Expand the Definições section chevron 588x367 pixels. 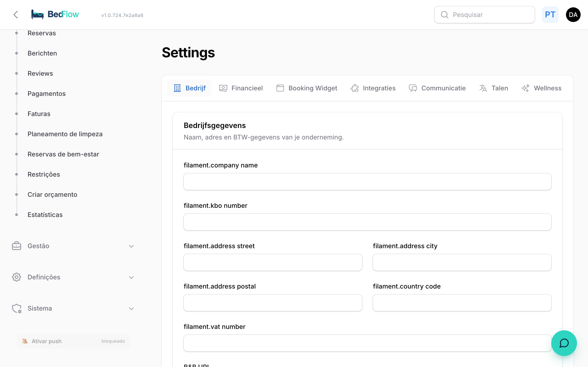click(131, 277)
